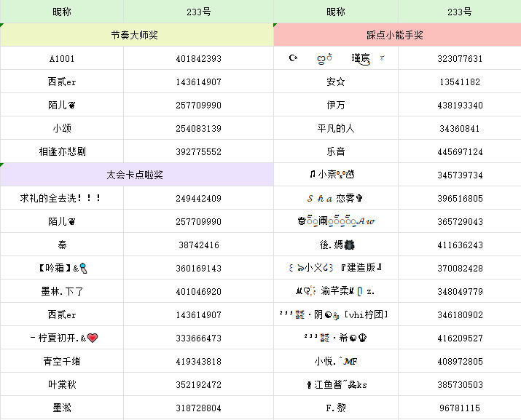Select the 求礼的全去洗！！！ cell
Screen dimensions: 521x420
tap(62, 198)
